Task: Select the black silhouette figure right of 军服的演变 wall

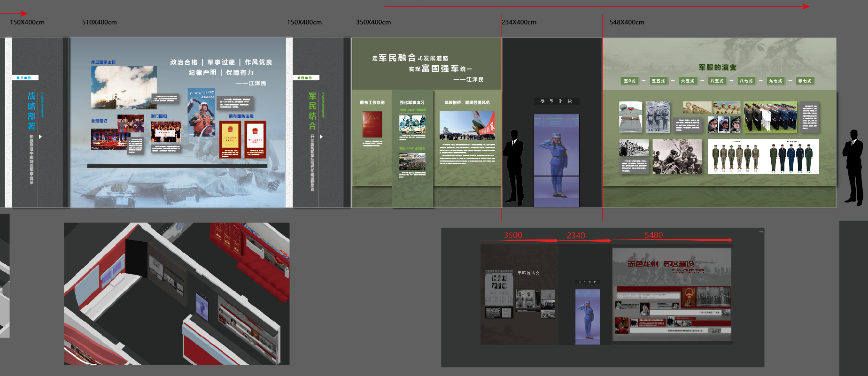Action: point(853,168)
